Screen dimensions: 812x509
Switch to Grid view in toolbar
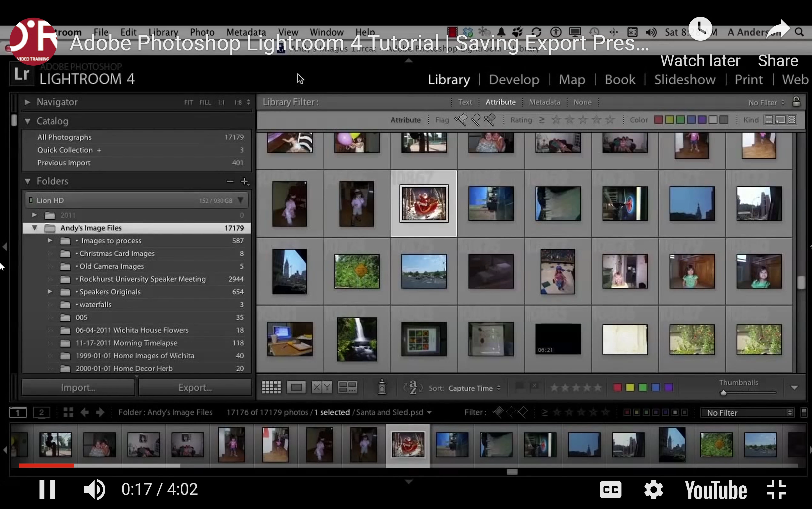[x=271, y=387]
